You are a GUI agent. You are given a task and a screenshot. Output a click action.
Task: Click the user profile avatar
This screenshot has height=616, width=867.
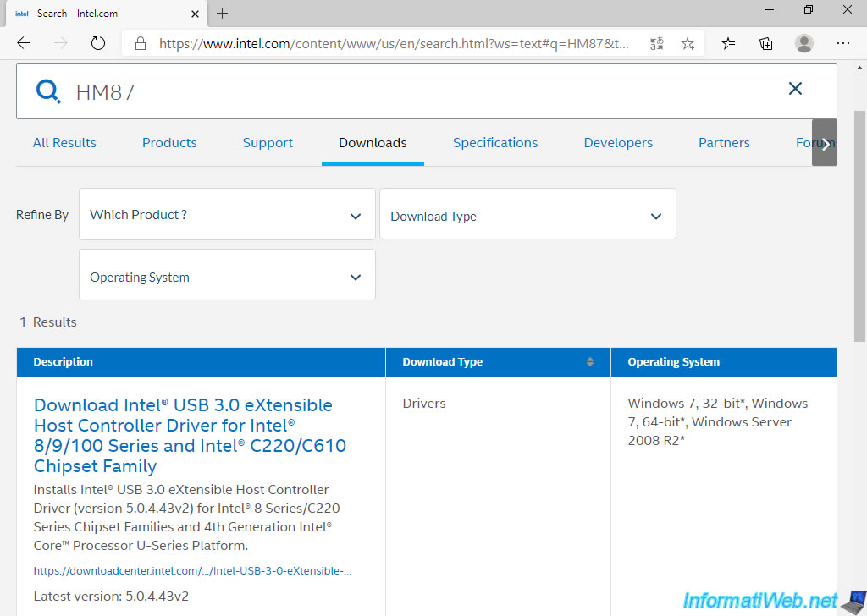pyautogui.click(x=804, y=43)
